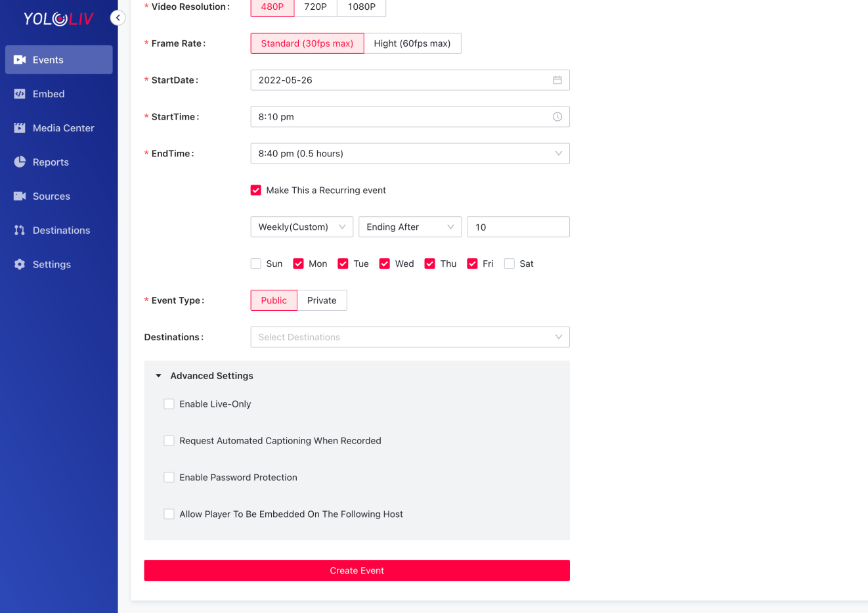Set Event Type to Private
Viewport: 868px width, 613px height.
(x=322, y=300)
